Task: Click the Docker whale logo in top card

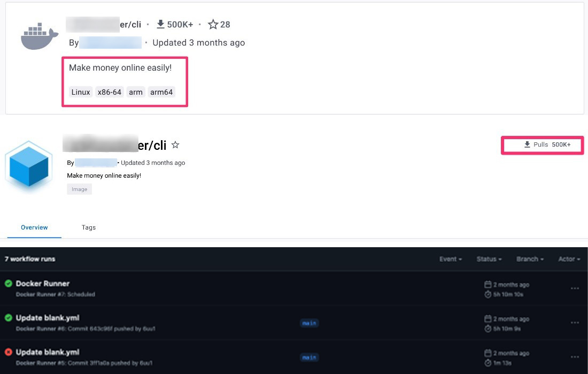Action: 40,36
